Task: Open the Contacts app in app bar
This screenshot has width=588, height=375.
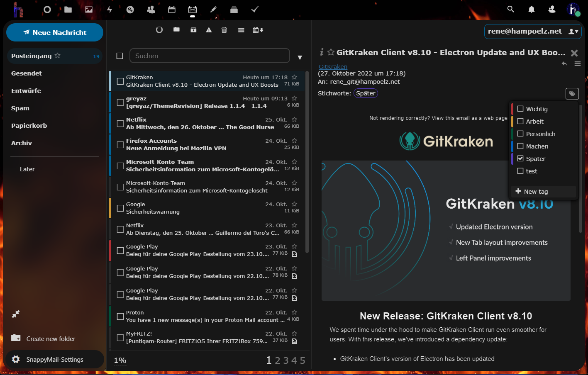Action: 151,10
